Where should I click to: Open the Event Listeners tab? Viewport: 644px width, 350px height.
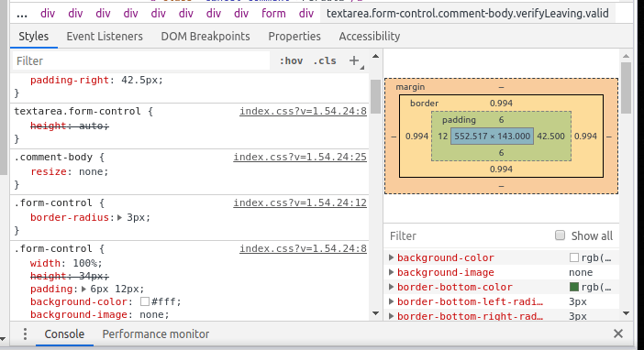(105, 37)
